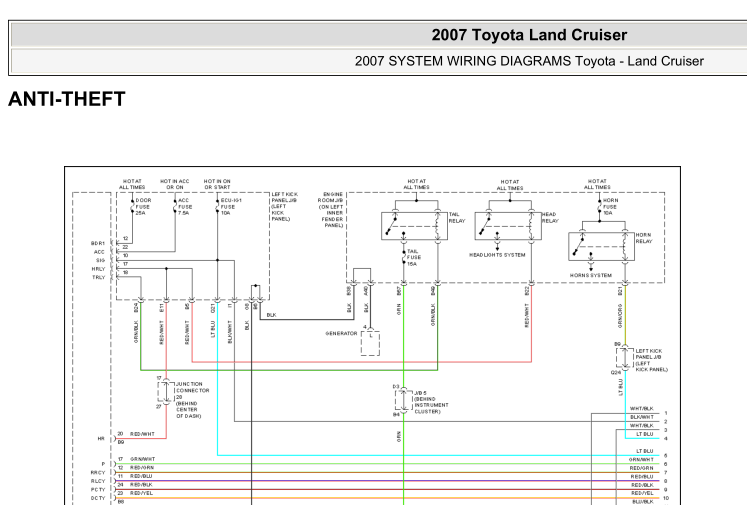Image resolution: width=747 pixels, height=505 pixels.
Task: Click "HOT AT ALL TIMES" above the Head relay
Action: coord(510,185)
